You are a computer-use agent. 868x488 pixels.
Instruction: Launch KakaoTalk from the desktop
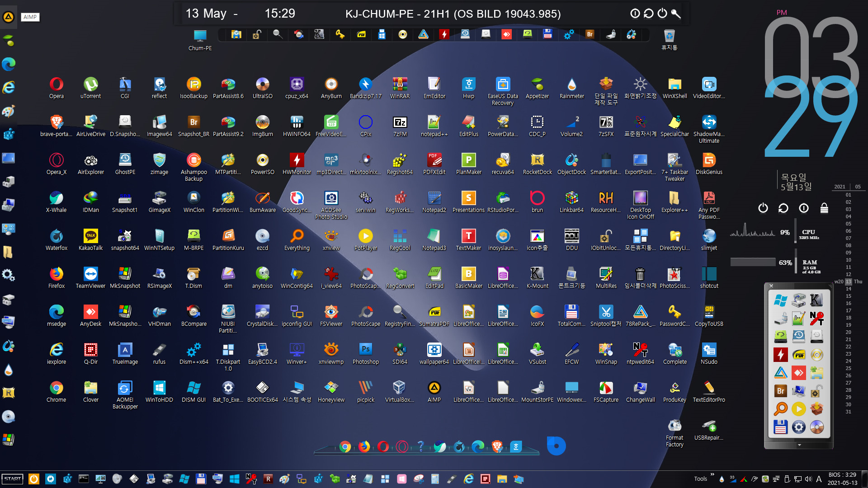pyautogui.click(x=91, y=239)
